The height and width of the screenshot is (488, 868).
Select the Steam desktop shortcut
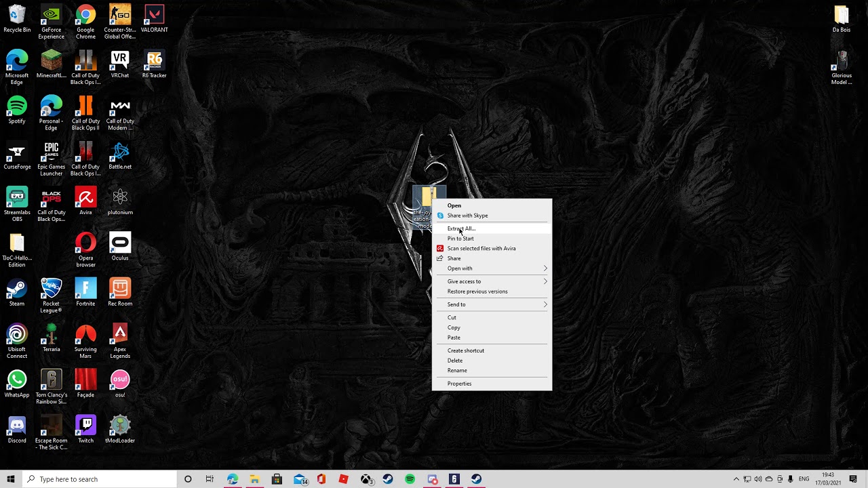[17, 292]
